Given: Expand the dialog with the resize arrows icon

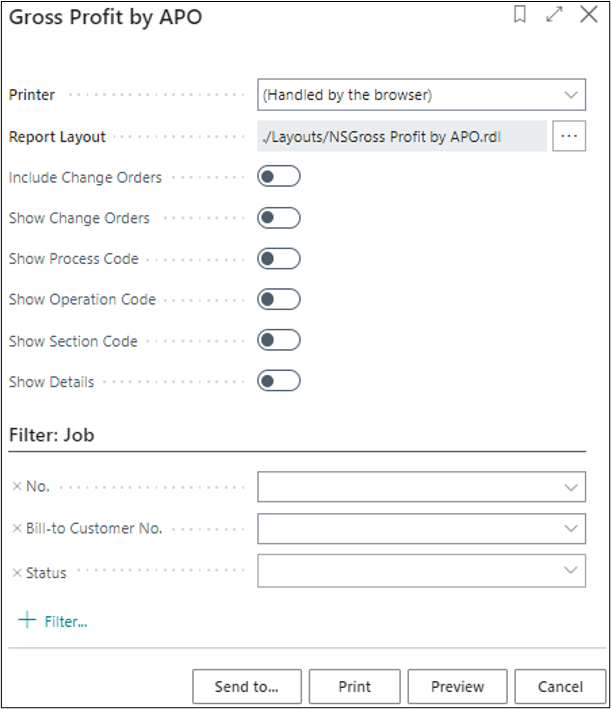Looking at the screenshot, I should (x=554, y=15).
